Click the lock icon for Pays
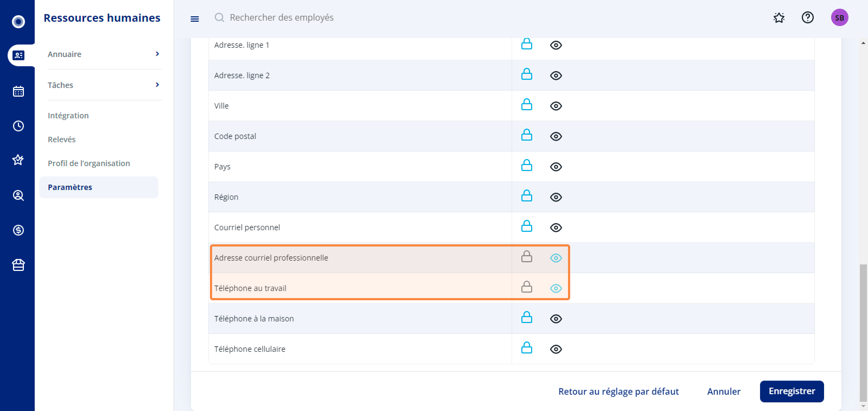Image resolution: width=868 pixels, height=411 pixels. [x=526, y=165]
